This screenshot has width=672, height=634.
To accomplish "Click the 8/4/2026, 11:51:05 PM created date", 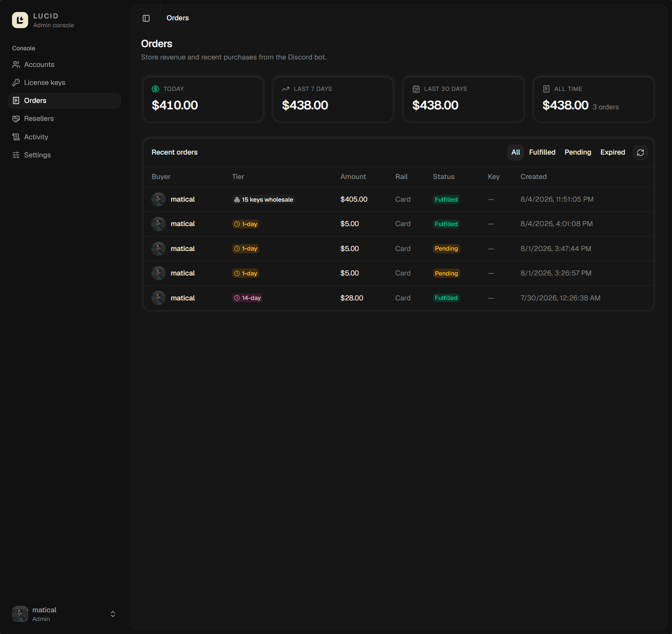I will pos(557,199).
